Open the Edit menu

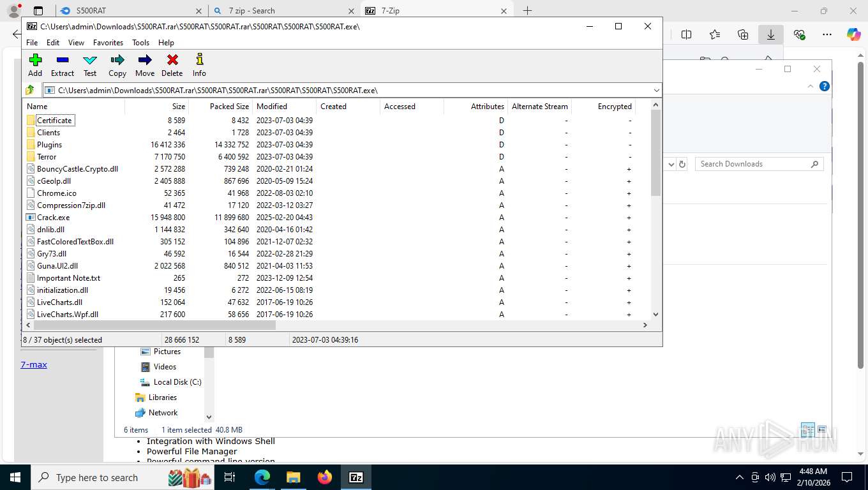[x=53, y=43]
